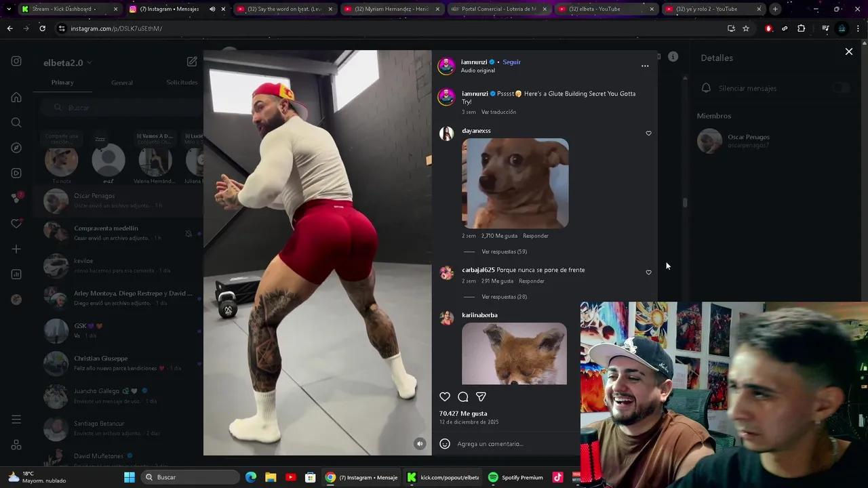Open the Oscar Penagos conversation
The image size is (868, 488).
click(119, 201)
